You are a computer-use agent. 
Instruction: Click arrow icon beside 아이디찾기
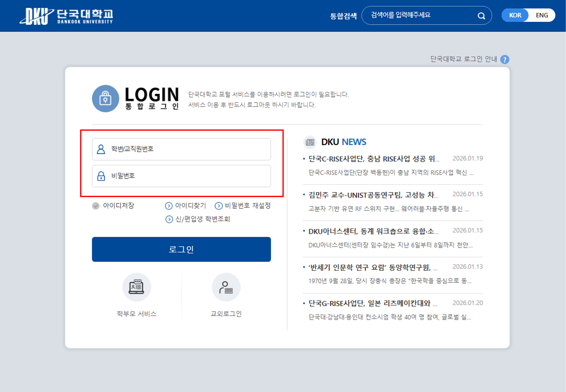click(169, 206)
